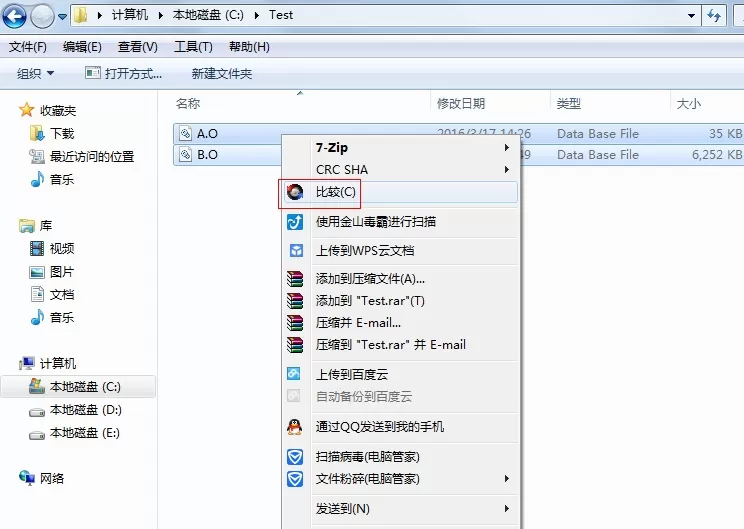Open 音乐 under favorites in sidebar
This screenshot has width=744, height=529.
pyautogui.click(x=52, y=179)
